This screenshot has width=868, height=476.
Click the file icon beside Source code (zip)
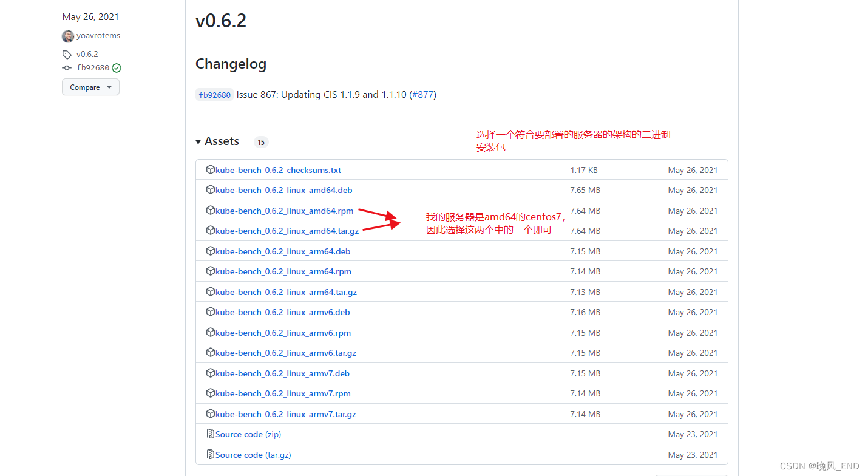pyautogui.click(x=210, y=433)
